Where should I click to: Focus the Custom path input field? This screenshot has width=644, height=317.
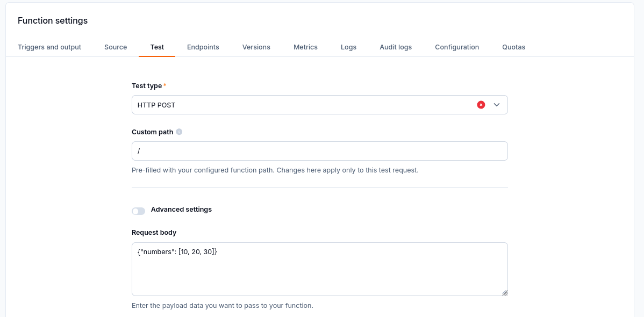319,151
